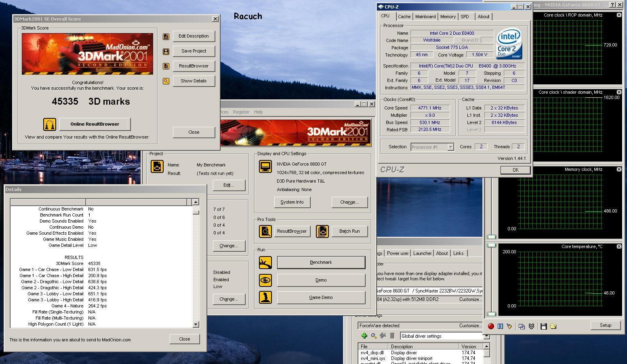Image resolution: width=627 pixels, height=364 pixels.
Task: Open the Help menu in 3DMark2001
Action: [x=258, y=112]
